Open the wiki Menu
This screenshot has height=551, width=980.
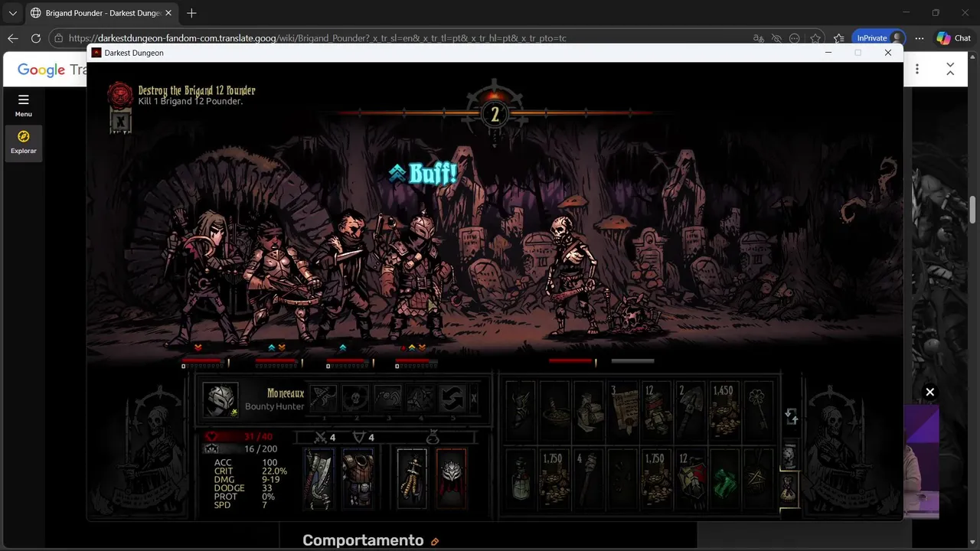point(24,105)
